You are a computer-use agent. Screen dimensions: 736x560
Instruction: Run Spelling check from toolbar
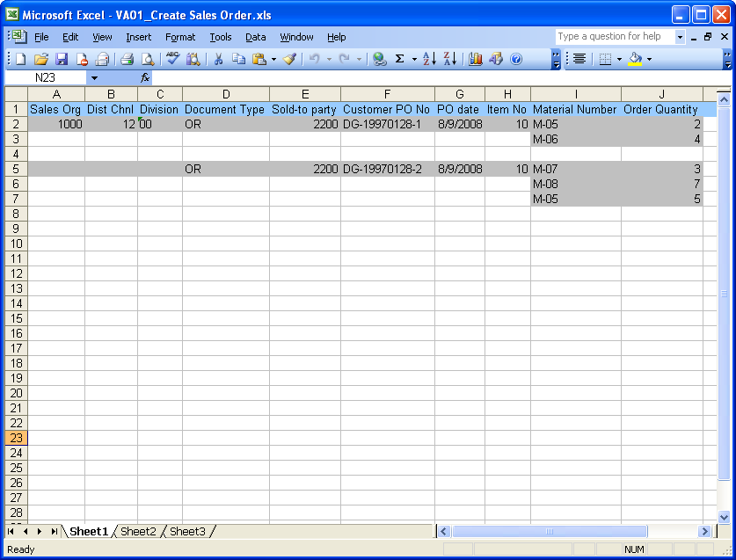tap(172, 59)
